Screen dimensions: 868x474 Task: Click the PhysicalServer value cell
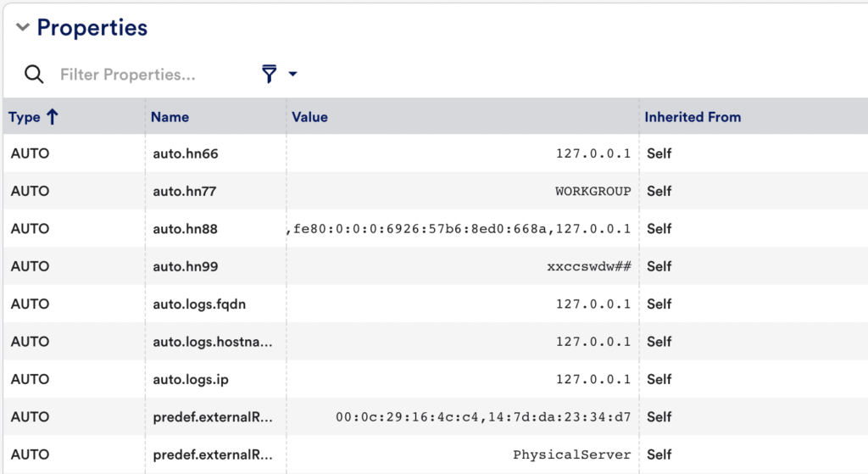[x=572, y=454]
